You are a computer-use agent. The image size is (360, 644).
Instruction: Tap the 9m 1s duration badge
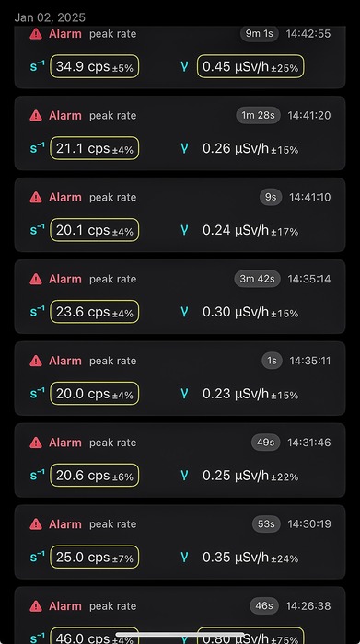click(260, 34)
